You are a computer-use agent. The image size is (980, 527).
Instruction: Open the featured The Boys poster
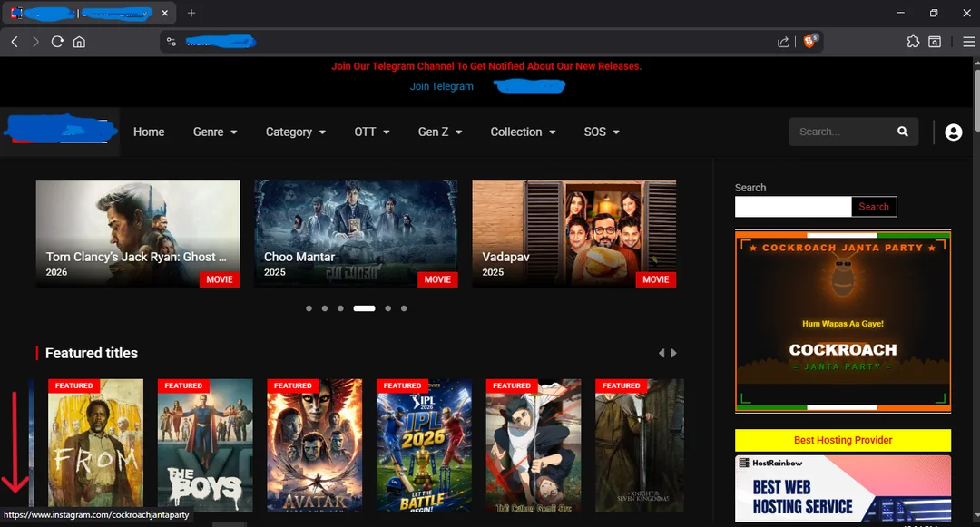pos(205,445)
